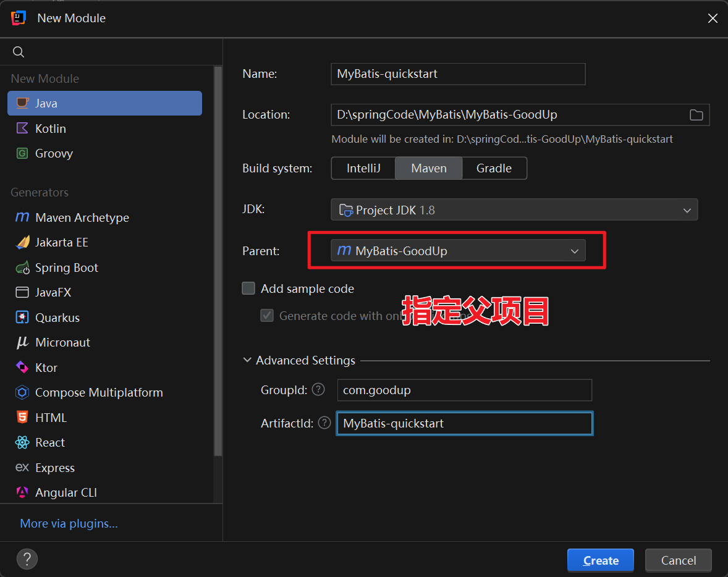728x577 pixels.
Task: Open the Parent MyBatis-GoodUp dropdown arrow
Action: coord(574,251)
